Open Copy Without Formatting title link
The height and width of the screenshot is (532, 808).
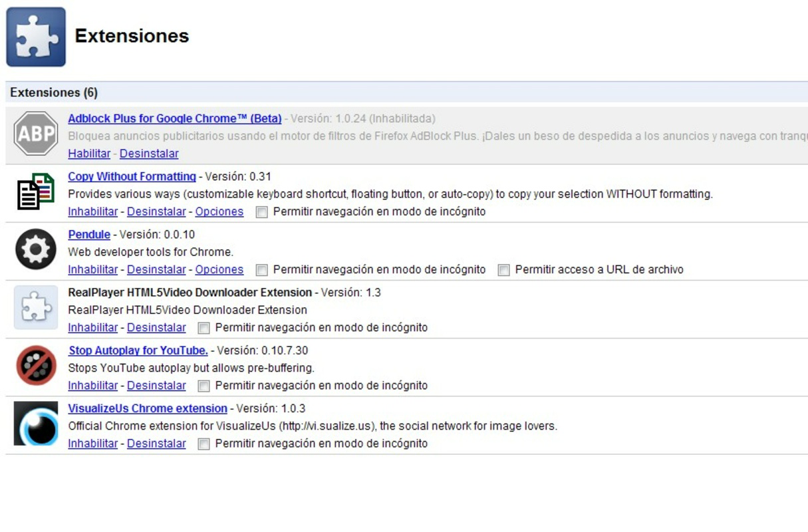coord(132,177)
